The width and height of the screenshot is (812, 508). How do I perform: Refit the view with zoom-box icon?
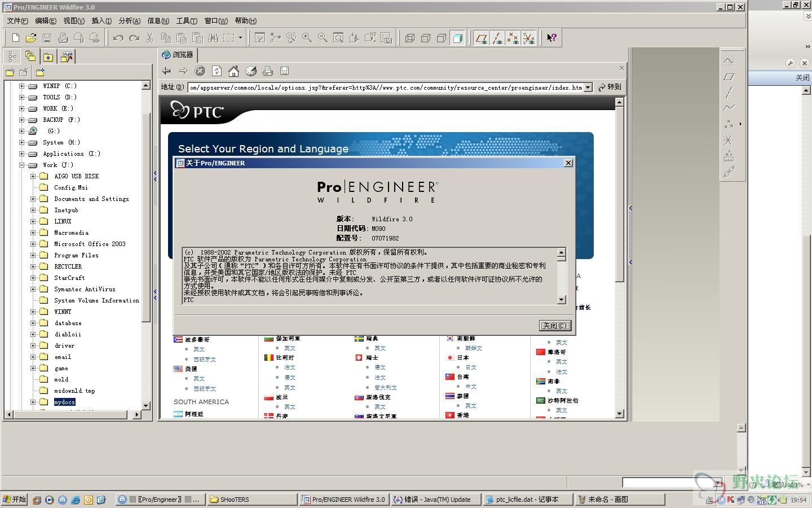[339, 38]
